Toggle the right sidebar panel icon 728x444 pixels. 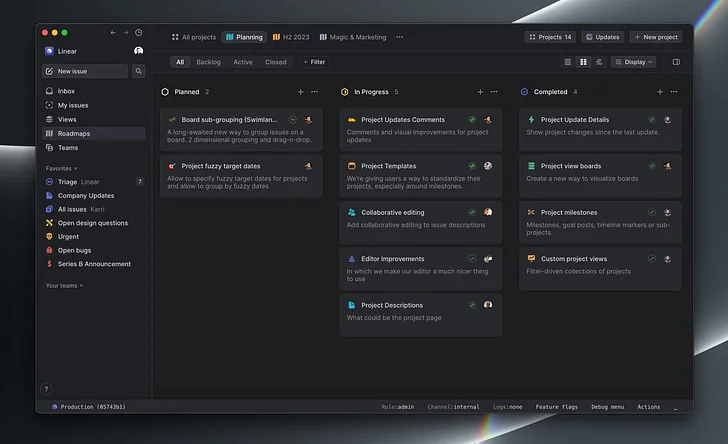pyautogui.click(x=676, y=62)
